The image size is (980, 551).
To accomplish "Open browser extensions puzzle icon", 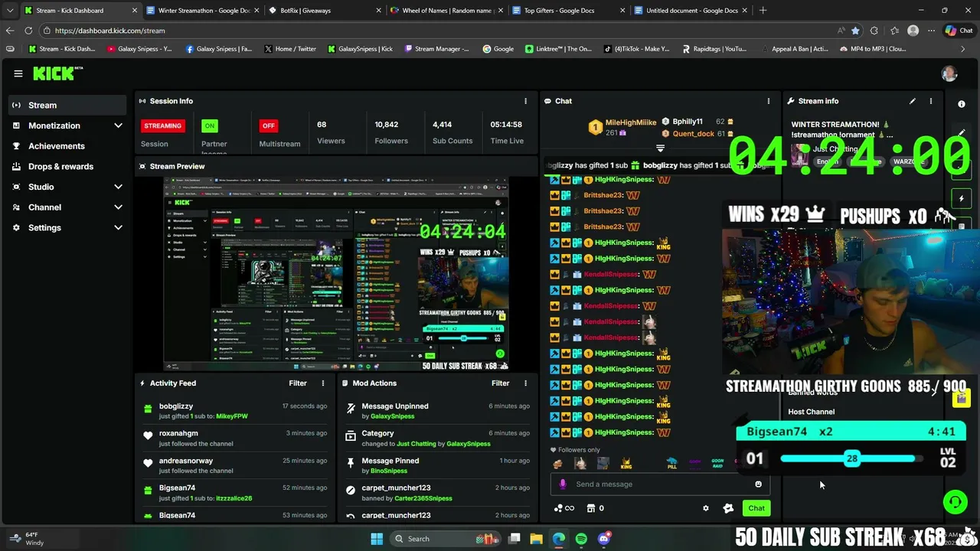I will pos(874,31).
